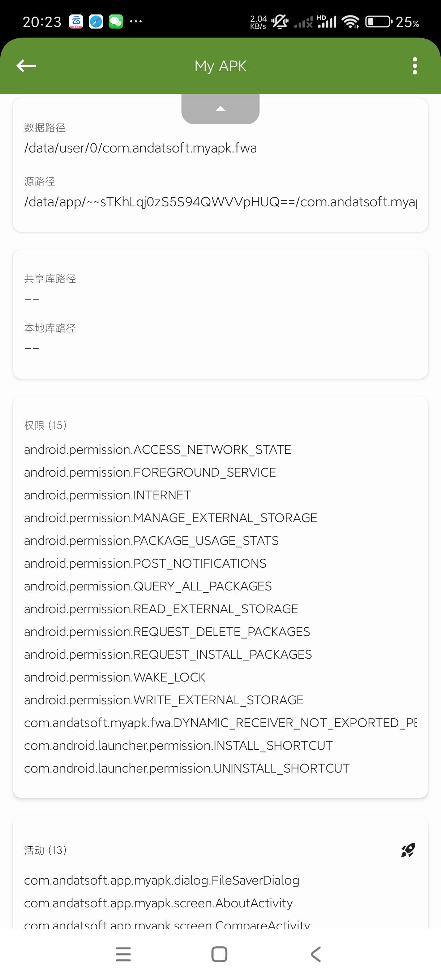Tap the MANAGE_EXTERNAL_STORAGE permission

pyautogui.click(x=171, y=518)
